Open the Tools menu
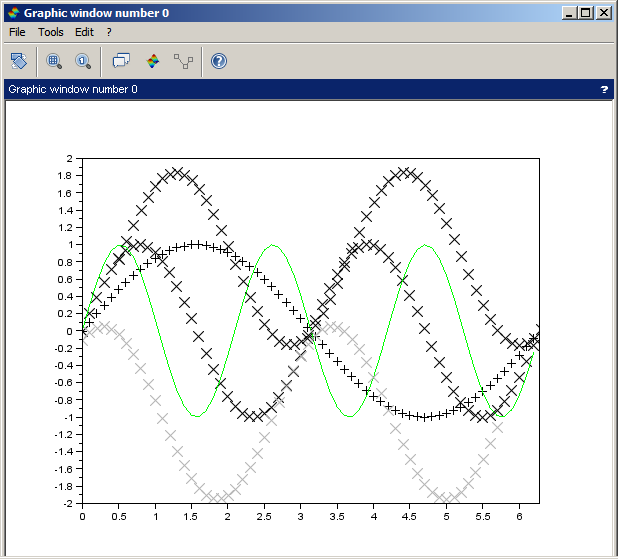The width and height of the screenshot is (618, 559). (50, 32)
